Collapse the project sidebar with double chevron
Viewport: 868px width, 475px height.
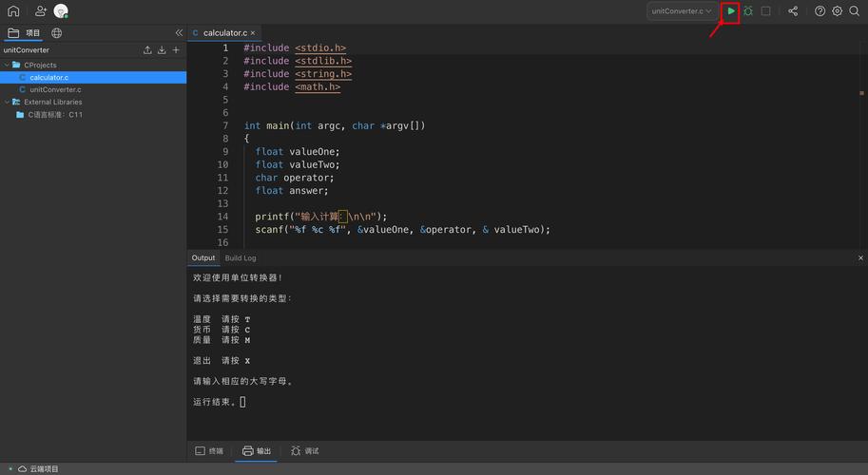coord(179,33)
